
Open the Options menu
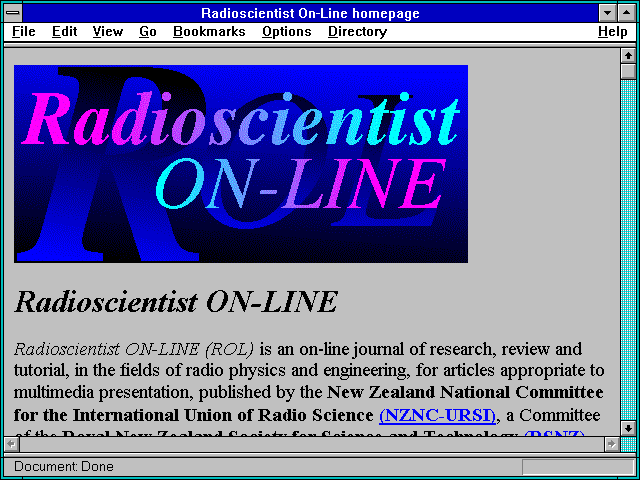[287, 32]
